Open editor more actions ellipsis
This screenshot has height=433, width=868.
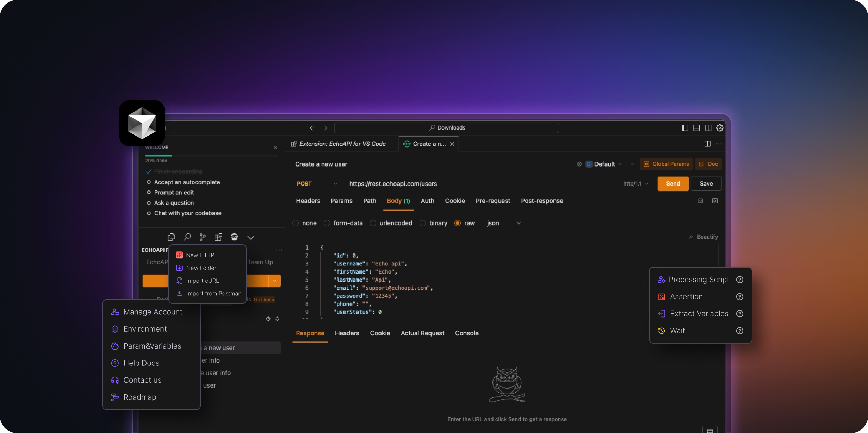[x=719, y=144]
